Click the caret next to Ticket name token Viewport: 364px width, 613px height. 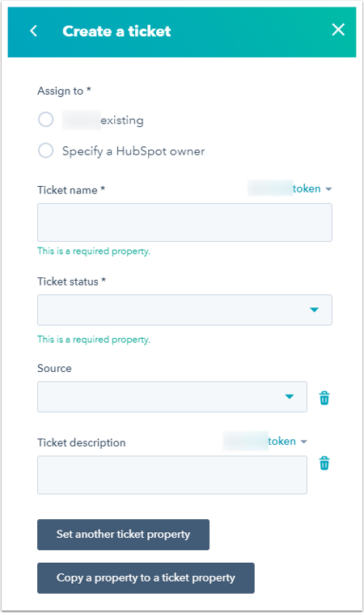pyautogui.click(x=328, y=189)
